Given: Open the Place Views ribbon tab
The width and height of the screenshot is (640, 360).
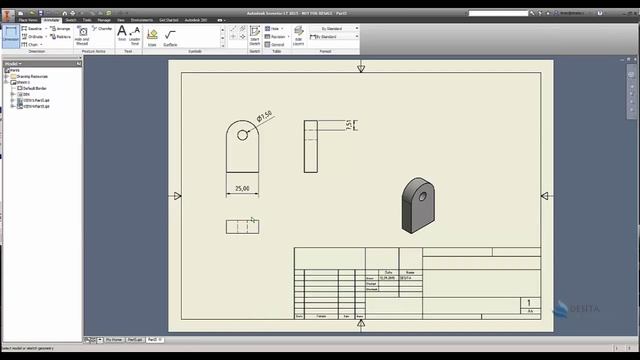Looking at the screenshot, I should point(28,20).
